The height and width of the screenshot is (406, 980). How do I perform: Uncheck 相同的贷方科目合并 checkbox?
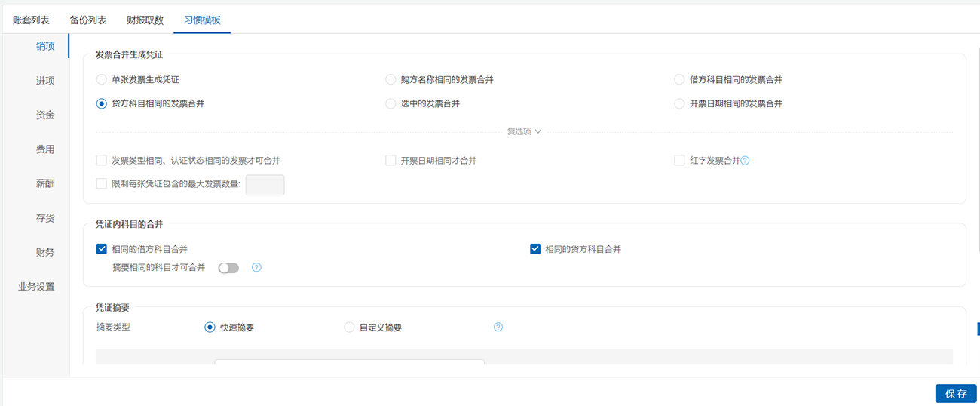click(x=535, y=249)
